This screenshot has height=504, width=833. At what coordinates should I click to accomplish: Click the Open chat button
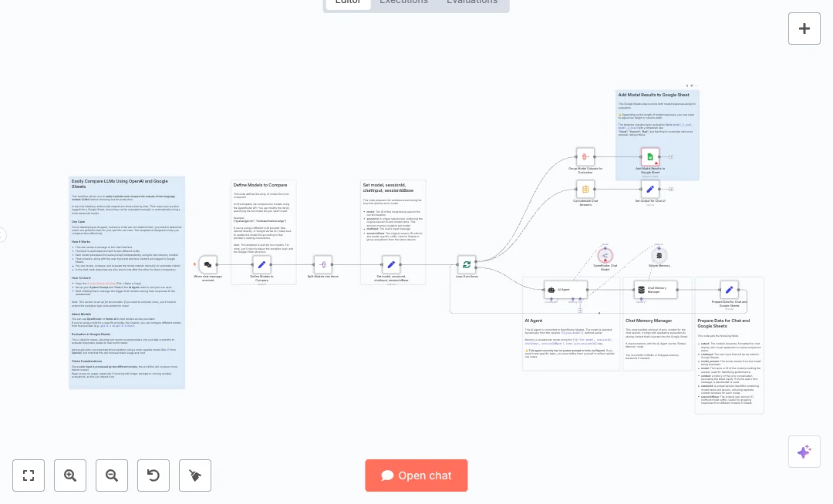[x=416, y=475]
